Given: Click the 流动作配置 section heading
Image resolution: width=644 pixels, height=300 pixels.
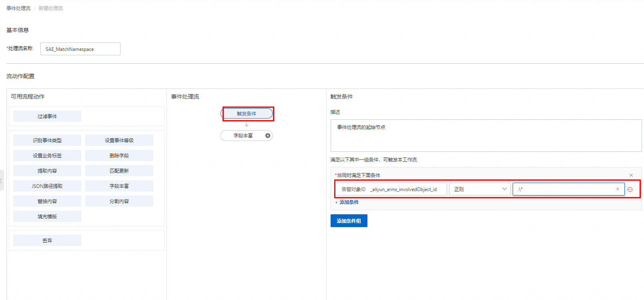Looking at the screenshot, I should 20,76.
